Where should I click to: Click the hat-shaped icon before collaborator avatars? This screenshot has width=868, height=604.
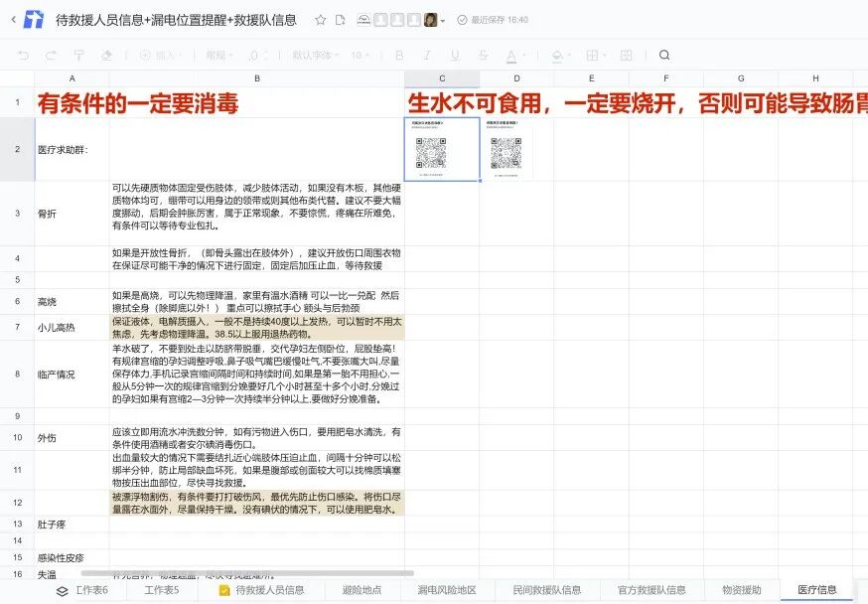[363, 20]
